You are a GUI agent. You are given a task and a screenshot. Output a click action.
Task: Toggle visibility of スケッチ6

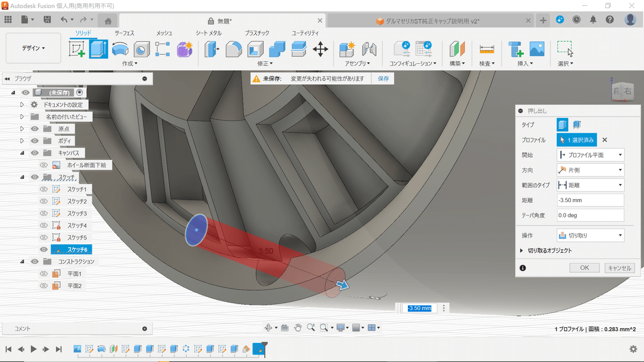coord(44,249)
